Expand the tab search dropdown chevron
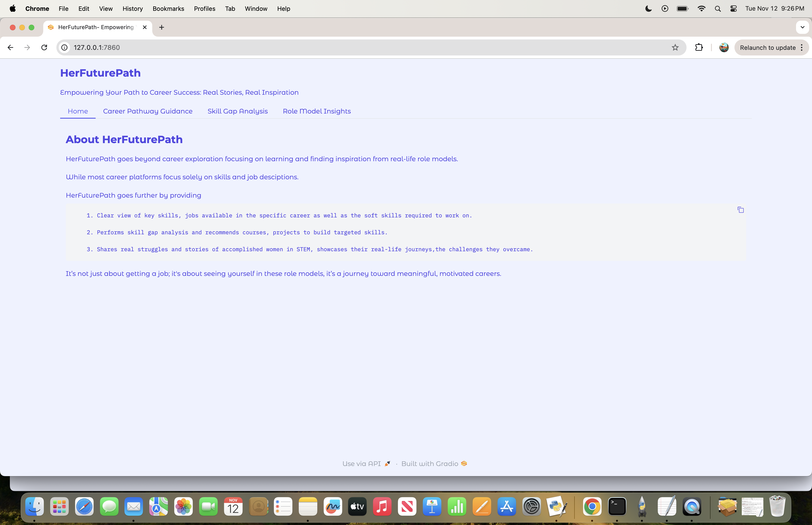 click(x=802, y=27)
